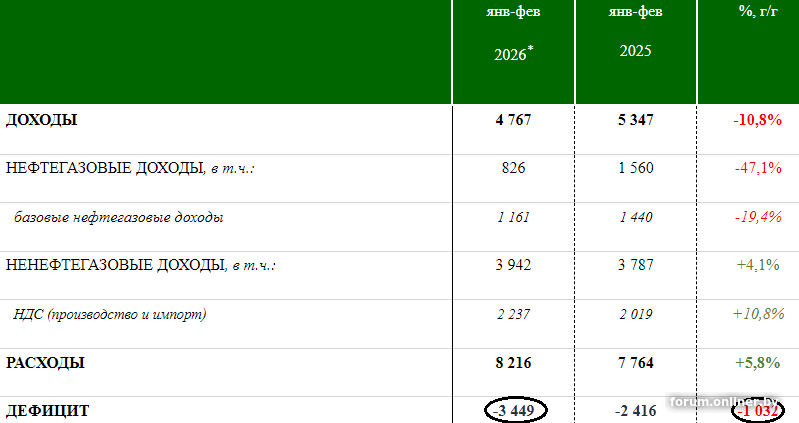Select the 2 237 НДС value
The height and width of the screenshot is (423, 799).
pos(513,314)
